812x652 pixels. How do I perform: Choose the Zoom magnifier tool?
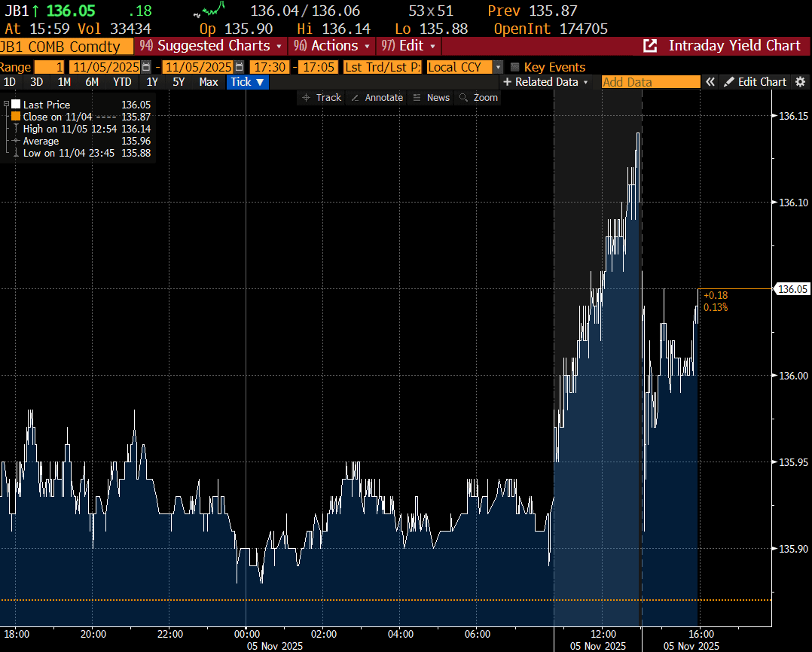click(x=478, y=98)
